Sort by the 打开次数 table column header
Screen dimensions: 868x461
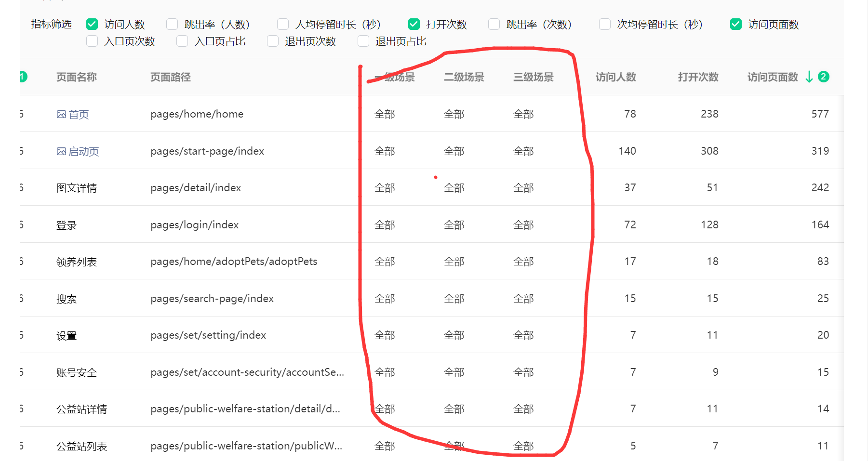click(x=698, y=77)
